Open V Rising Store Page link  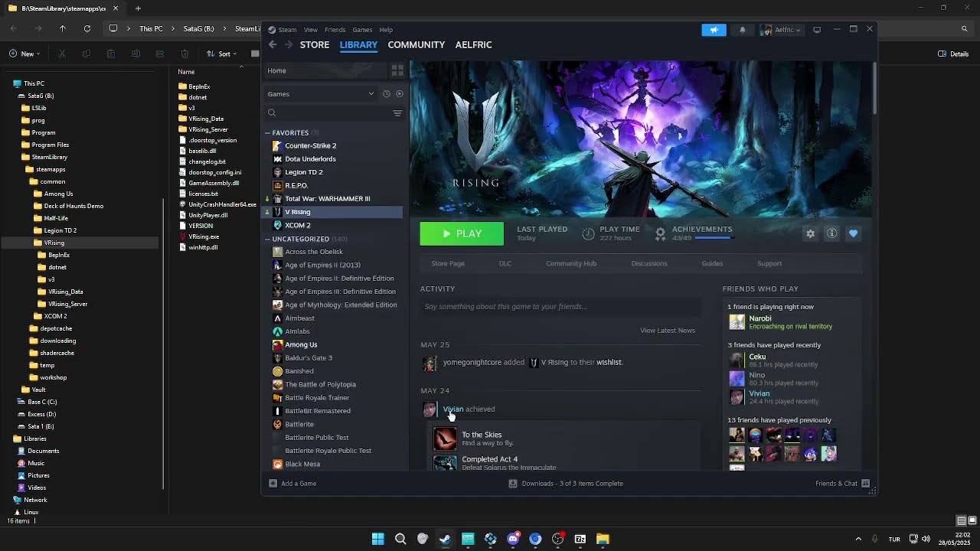448,263
